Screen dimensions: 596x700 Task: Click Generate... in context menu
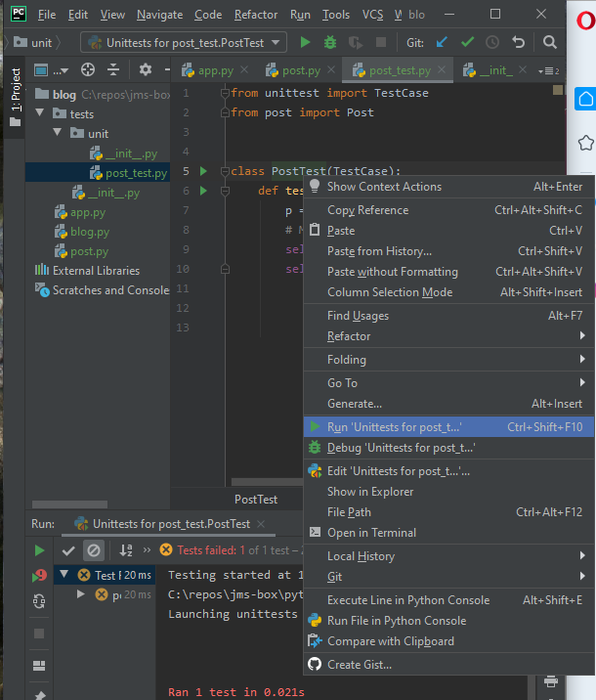pos(448,404)
